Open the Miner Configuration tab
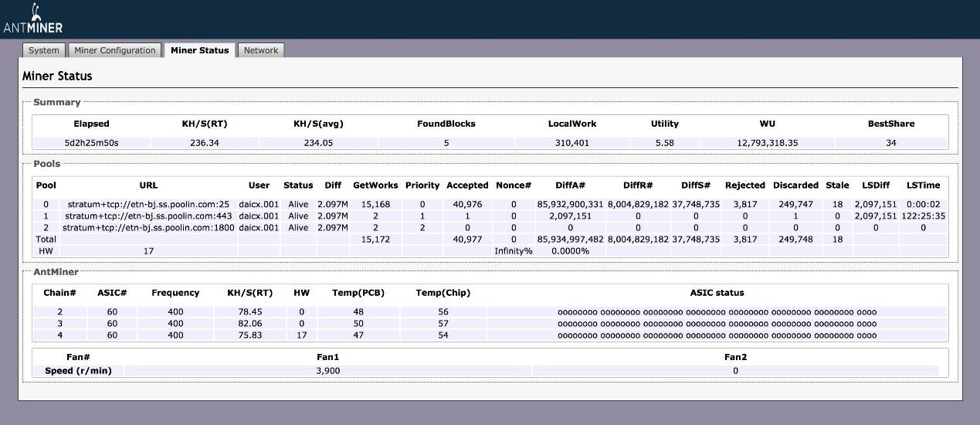This screenshot has width=980, height=425. coord(115,50)
